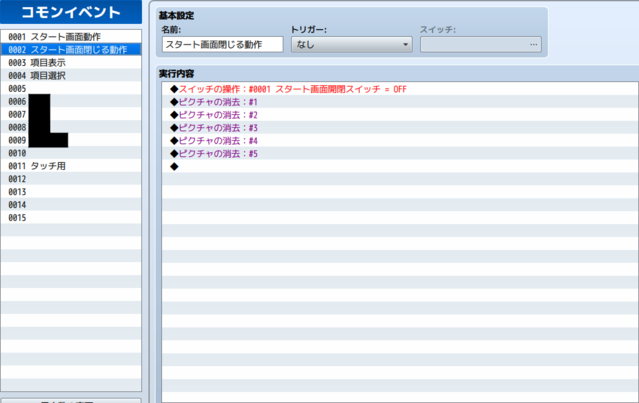Select command ピクチャの消去：#4
This screenshot has width=639, height=403.
tap(400, 141)
